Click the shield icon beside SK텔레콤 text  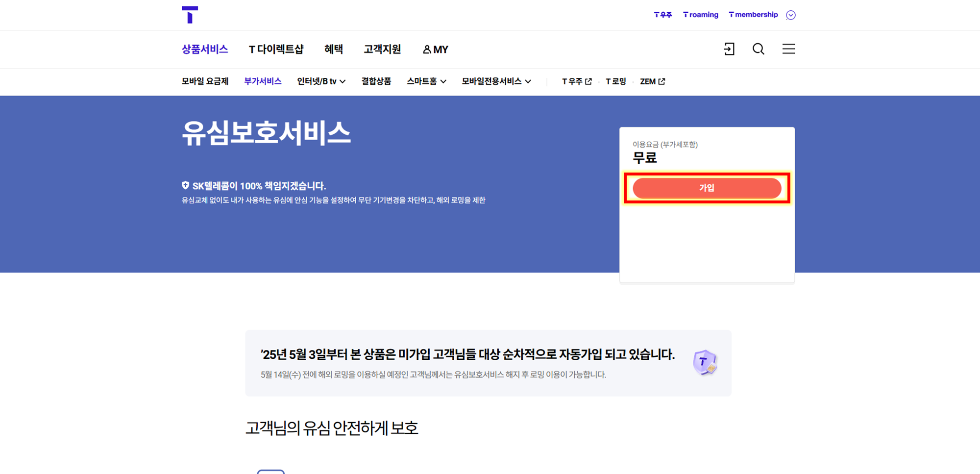point(185,185)
